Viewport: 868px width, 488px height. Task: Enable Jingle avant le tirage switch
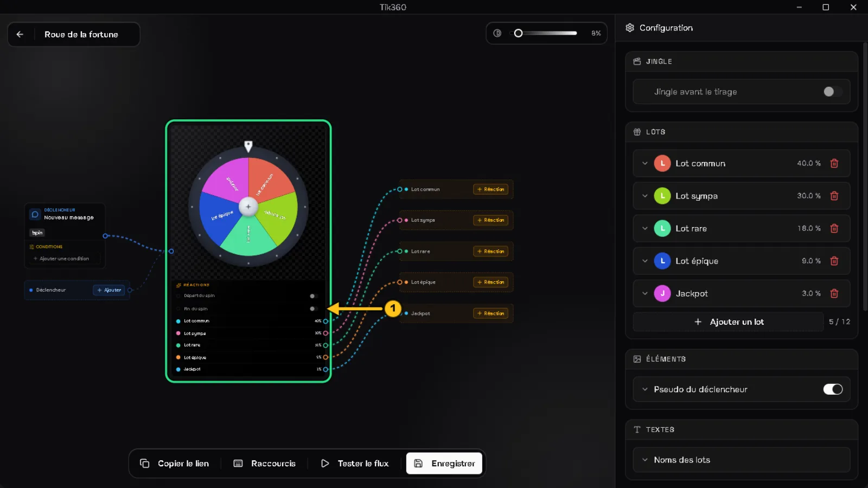833,92
